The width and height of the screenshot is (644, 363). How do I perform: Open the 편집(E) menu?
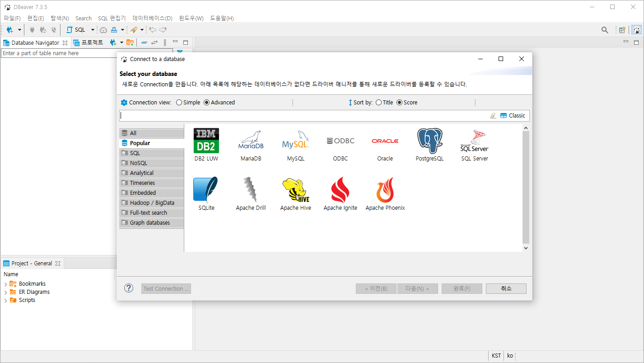36,18
